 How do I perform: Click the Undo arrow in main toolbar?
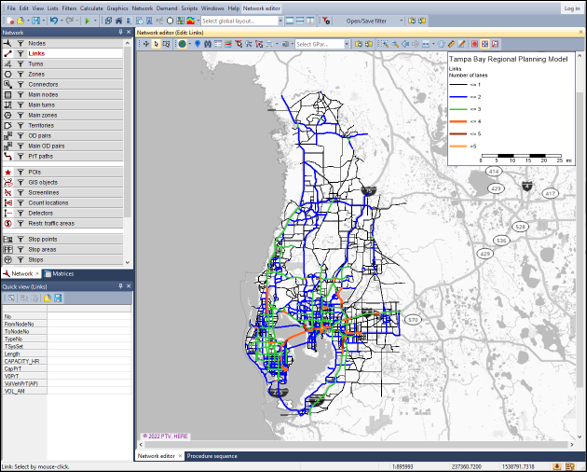coord(54,21)
